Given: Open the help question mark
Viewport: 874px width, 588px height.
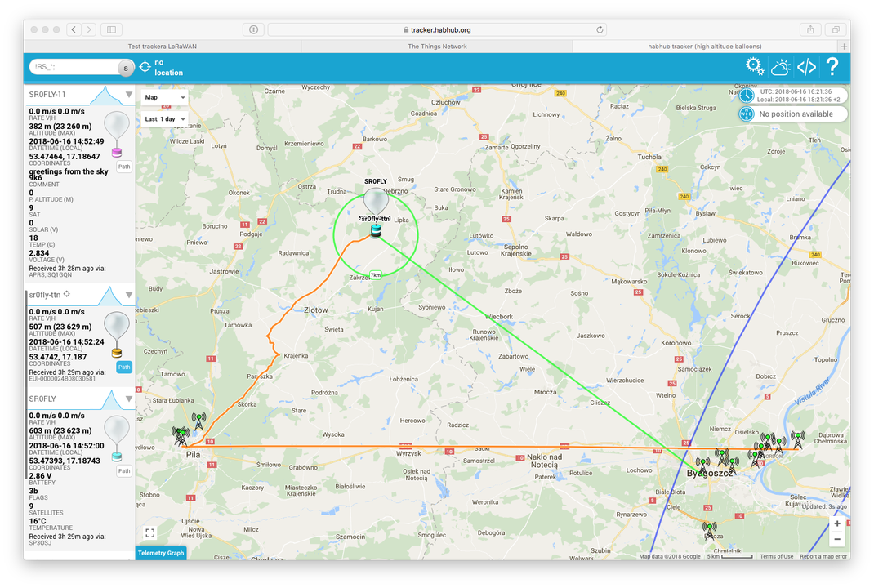Looking at the screenshot, I should 832,67.
